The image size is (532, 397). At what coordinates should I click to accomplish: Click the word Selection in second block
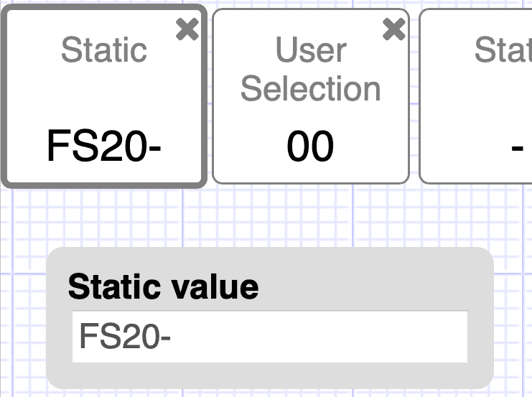tap(310, 89)
